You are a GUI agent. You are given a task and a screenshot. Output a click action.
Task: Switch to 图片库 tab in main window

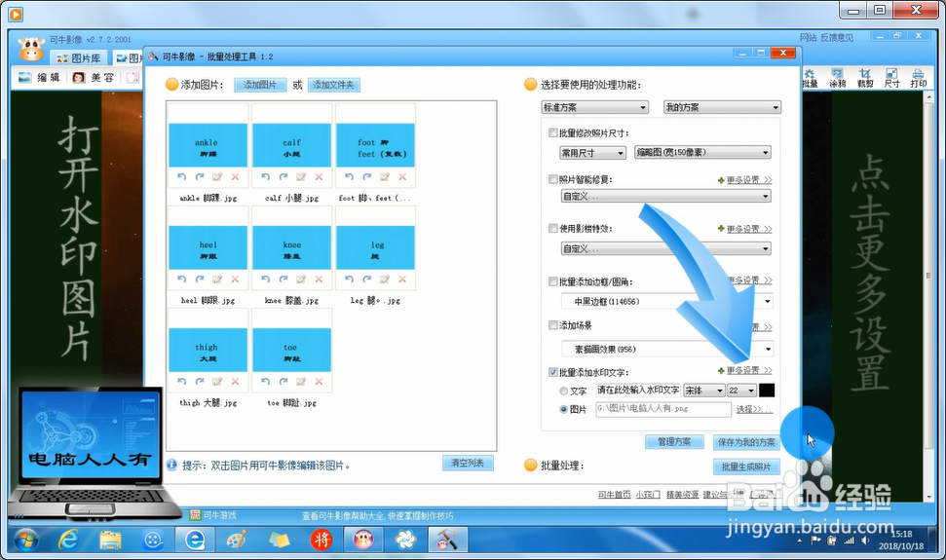point(79,58)
